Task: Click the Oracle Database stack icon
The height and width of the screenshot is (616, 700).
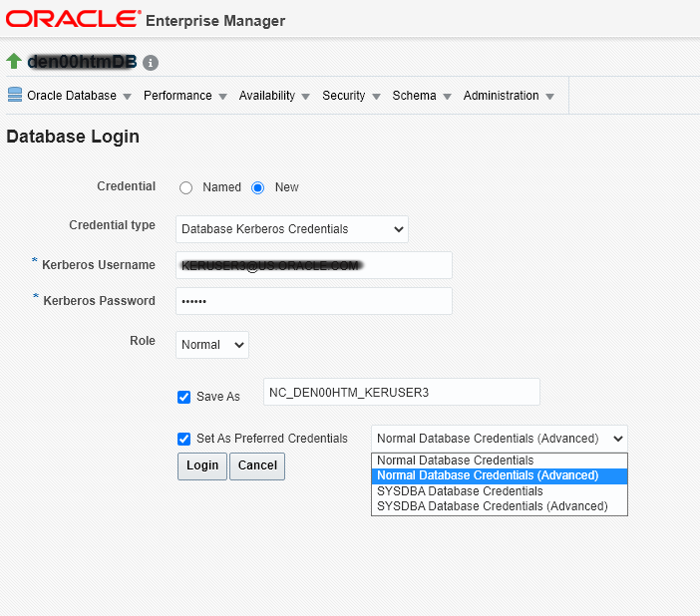Action: click(15, 95)
